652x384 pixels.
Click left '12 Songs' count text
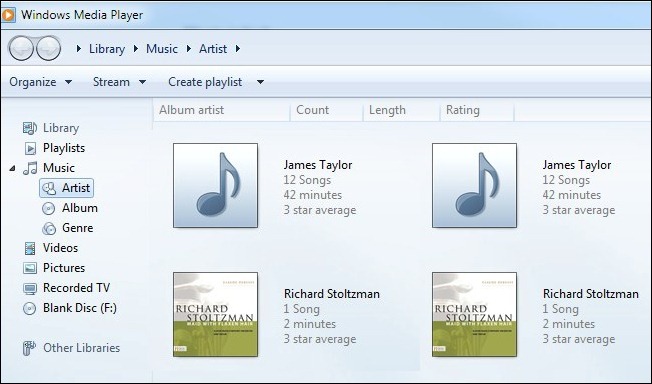click(307, 180)
